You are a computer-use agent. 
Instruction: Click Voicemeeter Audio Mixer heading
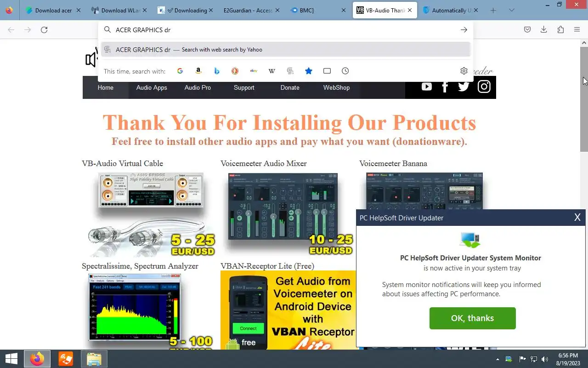point(264,163)
